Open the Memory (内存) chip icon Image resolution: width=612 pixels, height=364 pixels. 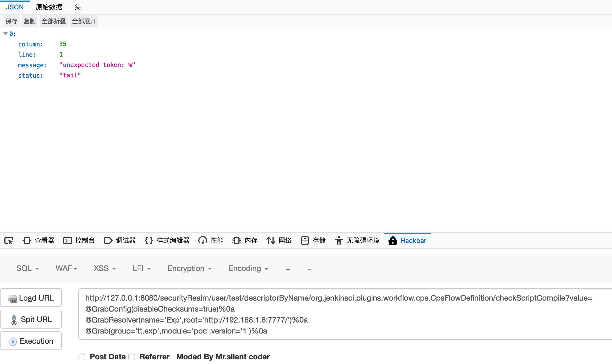237,241
